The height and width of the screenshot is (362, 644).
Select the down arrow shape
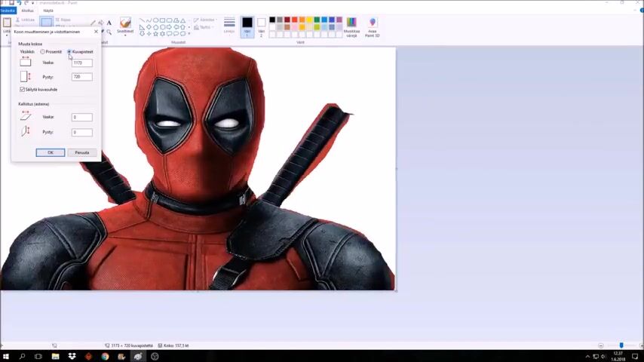142,34
